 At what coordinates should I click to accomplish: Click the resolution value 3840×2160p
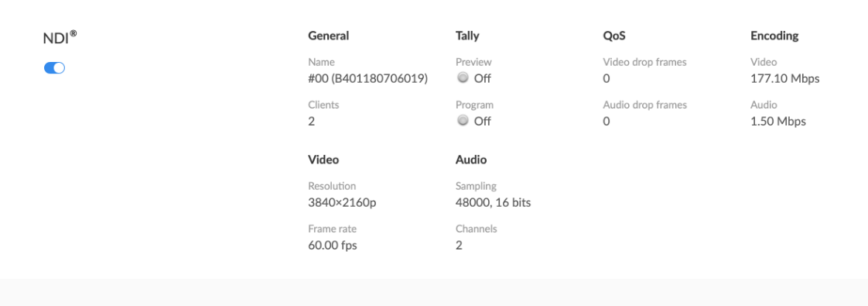click(x=342, y=203)
